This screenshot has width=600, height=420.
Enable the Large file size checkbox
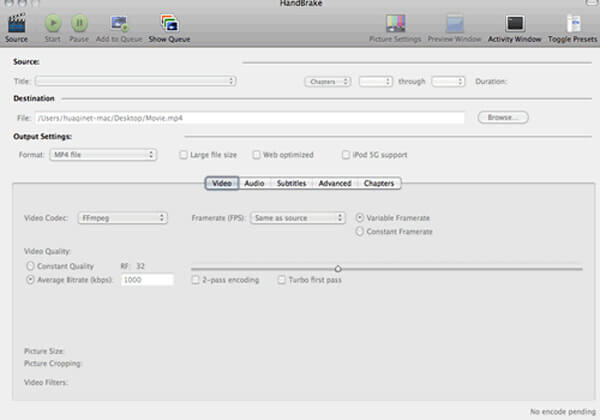(184, 155)
